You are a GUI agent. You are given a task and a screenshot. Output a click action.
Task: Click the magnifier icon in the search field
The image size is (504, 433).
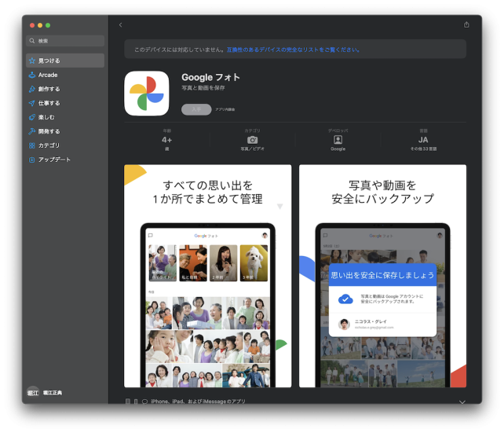point(32,41)
